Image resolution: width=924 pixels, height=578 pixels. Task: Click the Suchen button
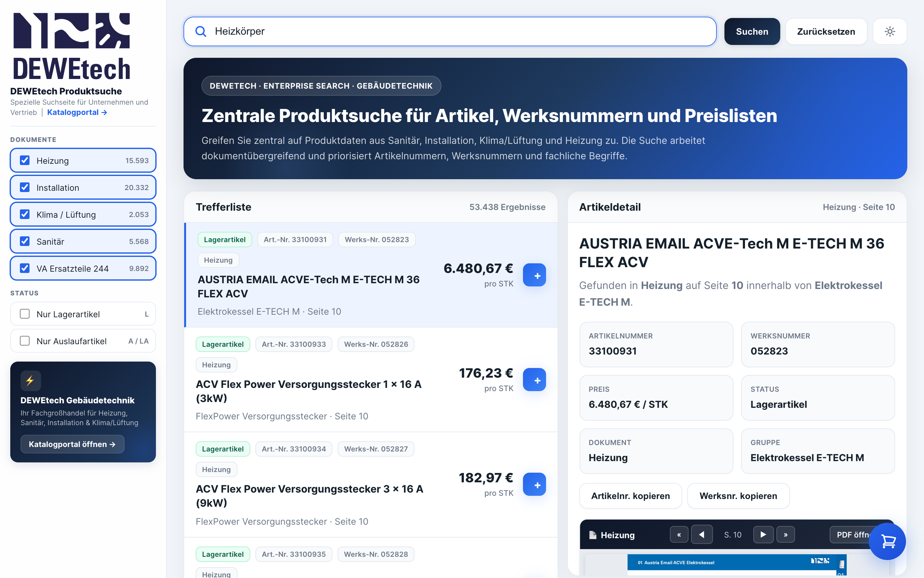pyautogui.click(x=752, y=31)
